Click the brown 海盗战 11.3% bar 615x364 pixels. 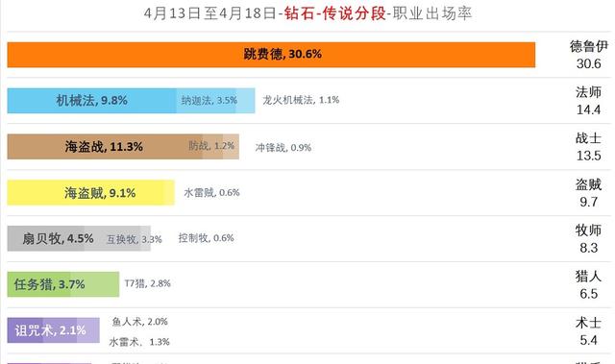point(105,147)
